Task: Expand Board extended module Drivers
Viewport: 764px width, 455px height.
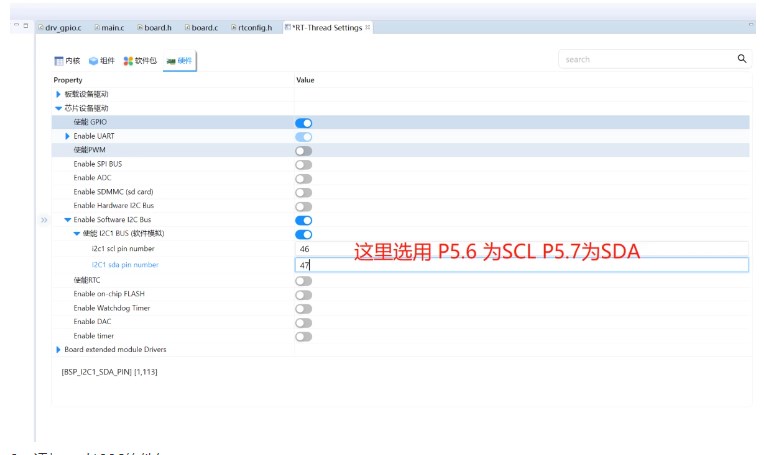Action: [x=58, y=349]
